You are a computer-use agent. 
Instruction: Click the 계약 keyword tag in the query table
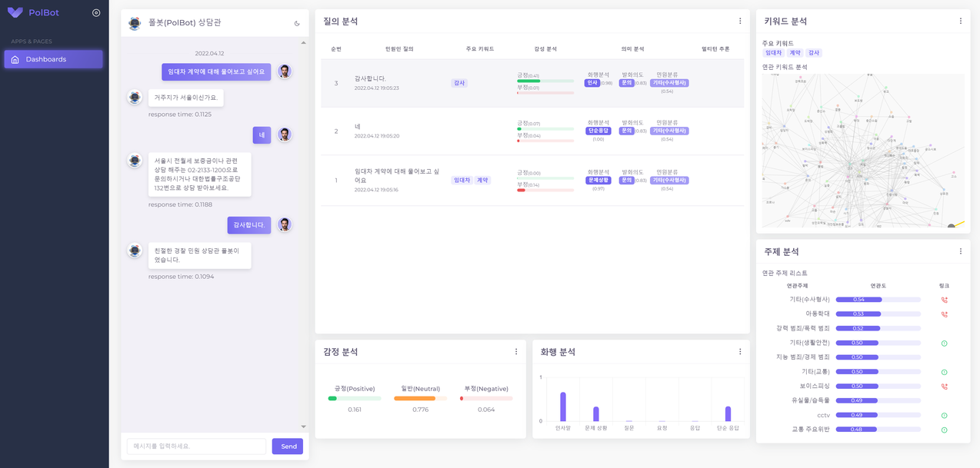point(482,180)
